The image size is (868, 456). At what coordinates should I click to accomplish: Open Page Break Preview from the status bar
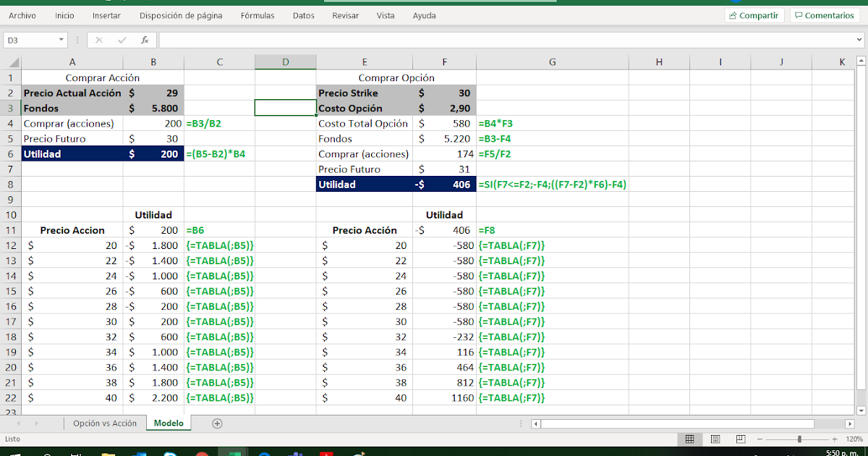[740, 439]
